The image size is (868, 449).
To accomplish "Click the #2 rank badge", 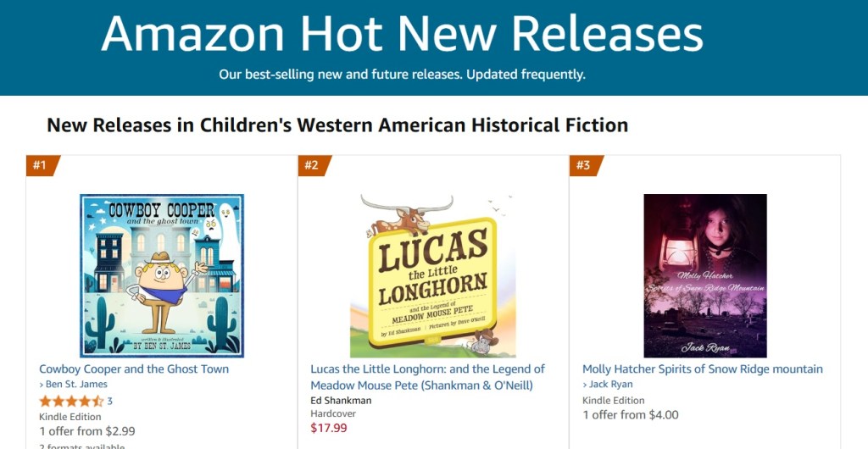I will (312, 165).
